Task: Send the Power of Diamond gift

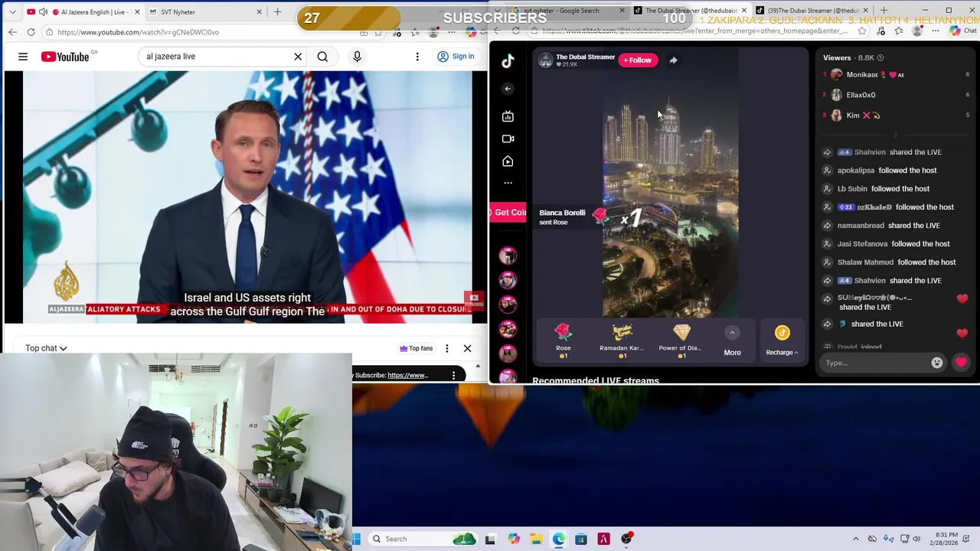Action: [x=681, y=340]
